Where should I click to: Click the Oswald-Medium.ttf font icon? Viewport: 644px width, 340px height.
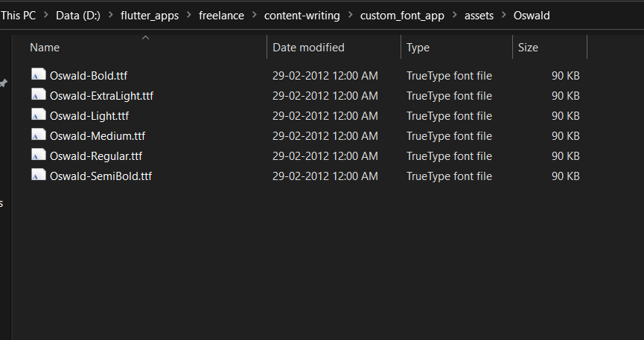[39, 135]
